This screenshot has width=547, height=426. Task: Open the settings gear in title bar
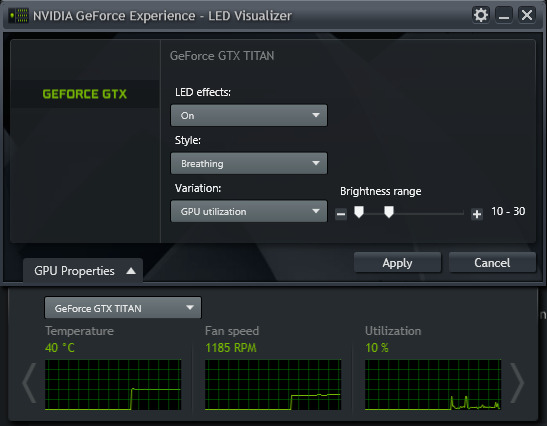coord(481,15)
